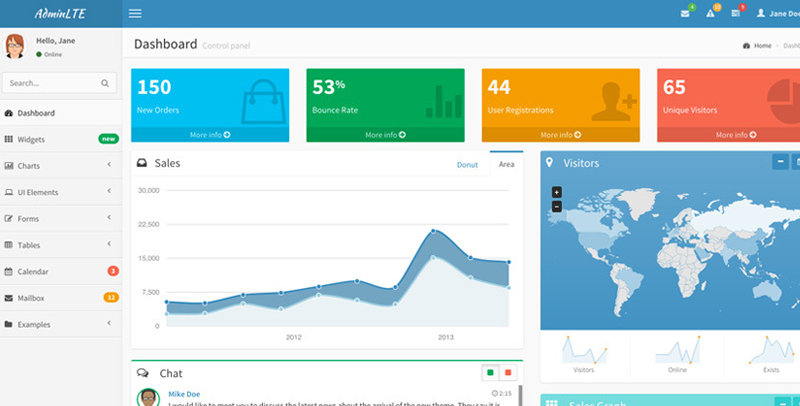This screenshot has width=800, height=406.
Task: Switch Sales chart to Area tab
Action: (507, 164)
